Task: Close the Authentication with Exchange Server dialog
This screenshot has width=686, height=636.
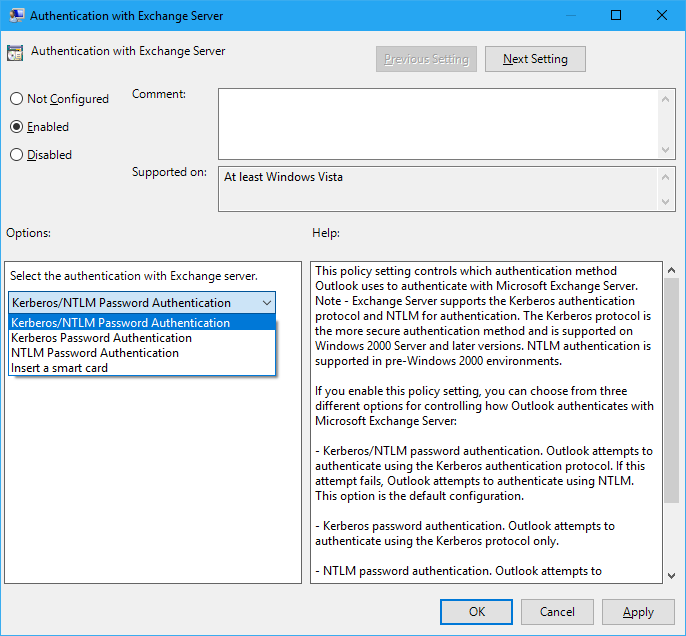Action: 662,15
